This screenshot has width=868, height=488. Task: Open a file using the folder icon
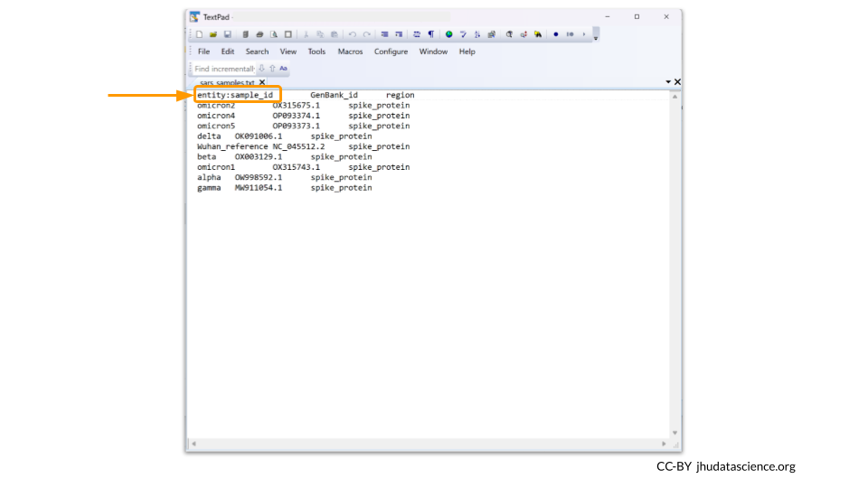213,34
